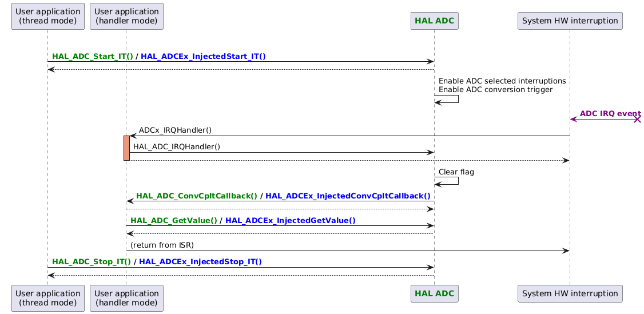Click the '(return from ISR)' message label

pos(162,245)
